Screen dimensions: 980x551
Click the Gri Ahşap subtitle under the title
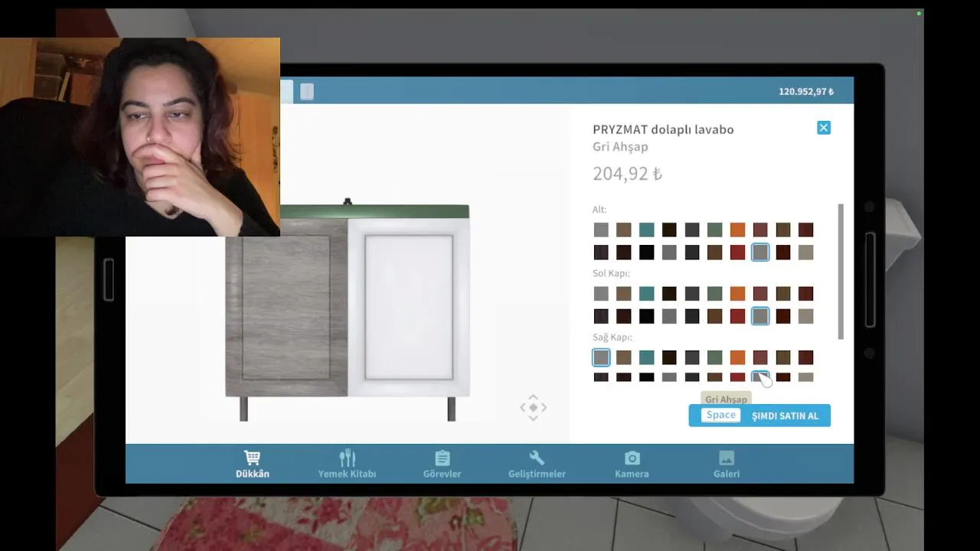click(620, 147)
